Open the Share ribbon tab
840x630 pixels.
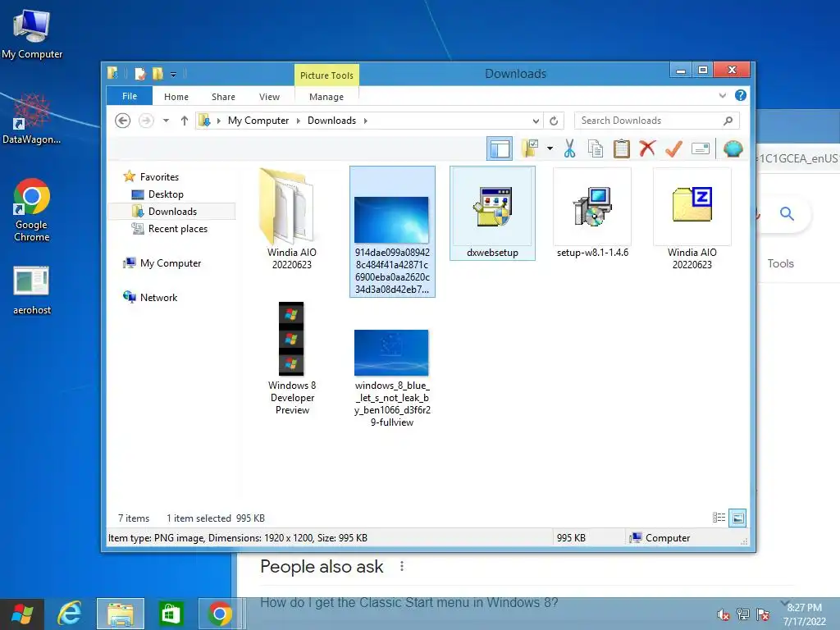[223, 97]
